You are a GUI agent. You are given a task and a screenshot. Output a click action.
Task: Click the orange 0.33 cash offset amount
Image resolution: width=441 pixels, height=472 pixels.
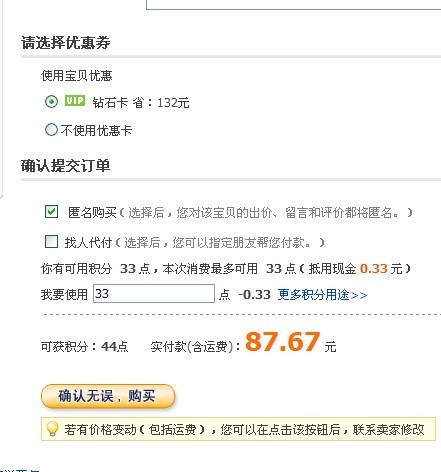coord(373,269)
